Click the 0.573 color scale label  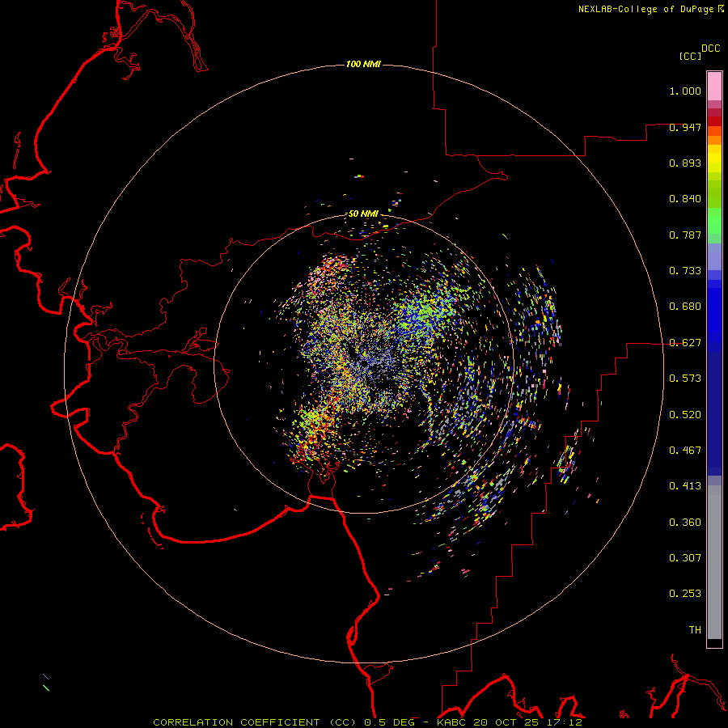685,379
